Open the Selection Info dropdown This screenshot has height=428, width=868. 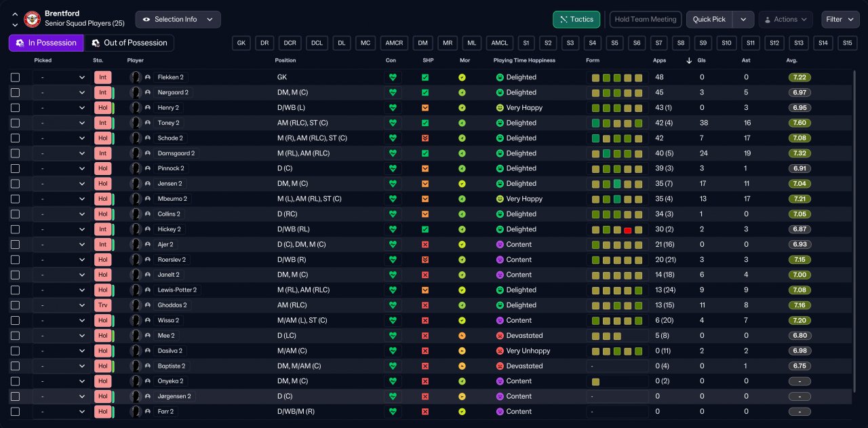coord(178,20)
